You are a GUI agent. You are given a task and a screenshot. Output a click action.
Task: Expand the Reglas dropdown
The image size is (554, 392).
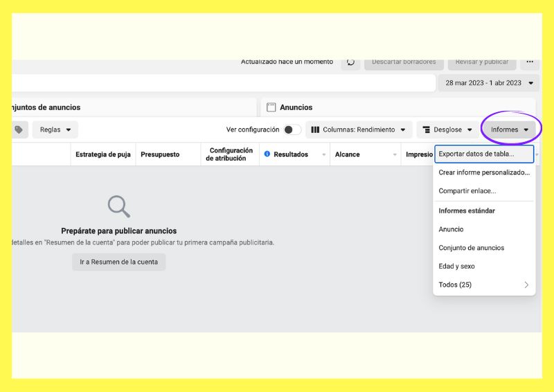(55, 130)
